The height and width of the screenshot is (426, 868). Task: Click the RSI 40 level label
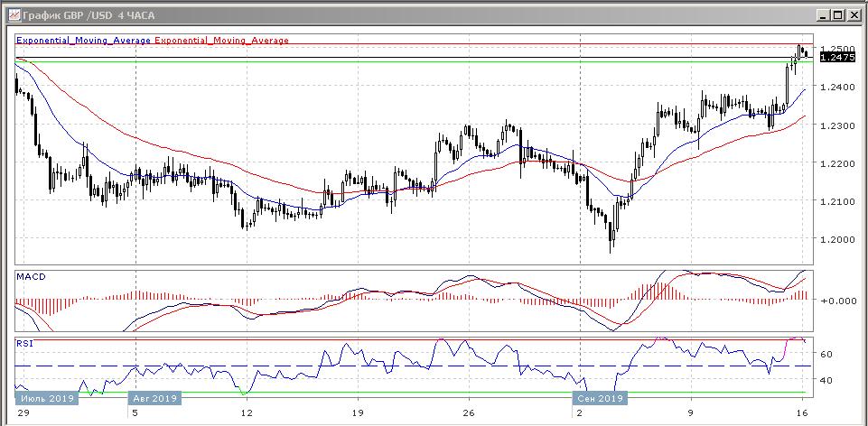click(826, 381)
